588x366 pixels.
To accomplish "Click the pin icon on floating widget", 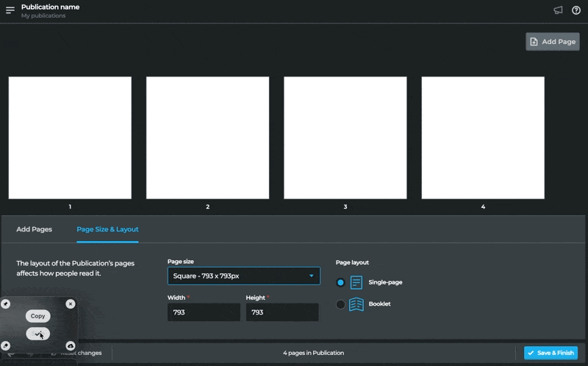I will (x=6, y=304).
